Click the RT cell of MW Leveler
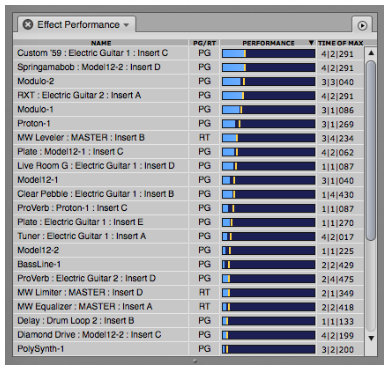 204,138
